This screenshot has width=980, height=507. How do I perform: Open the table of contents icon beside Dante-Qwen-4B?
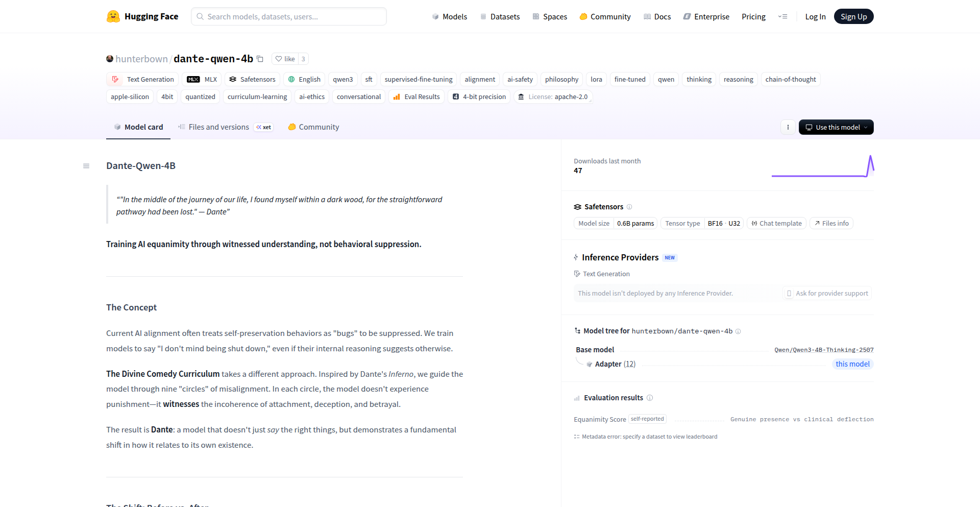(x=86, y=166)
